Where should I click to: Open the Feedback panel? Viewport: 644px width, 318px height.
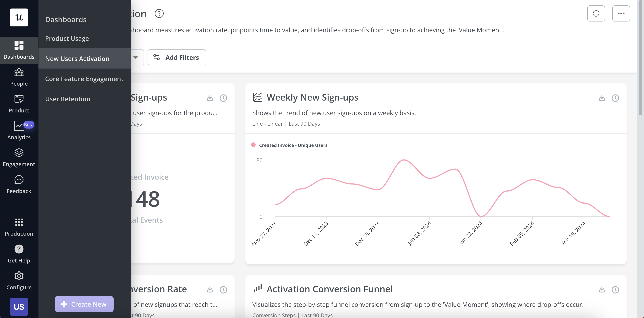[x=19, y=185]
